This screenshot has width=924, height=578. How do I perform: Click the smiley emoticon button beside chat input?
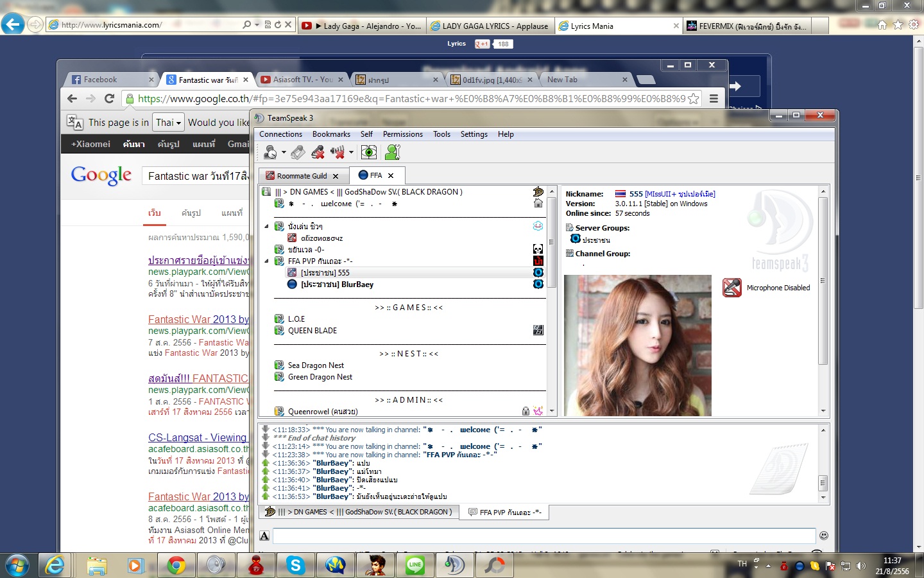pos(824,536)
